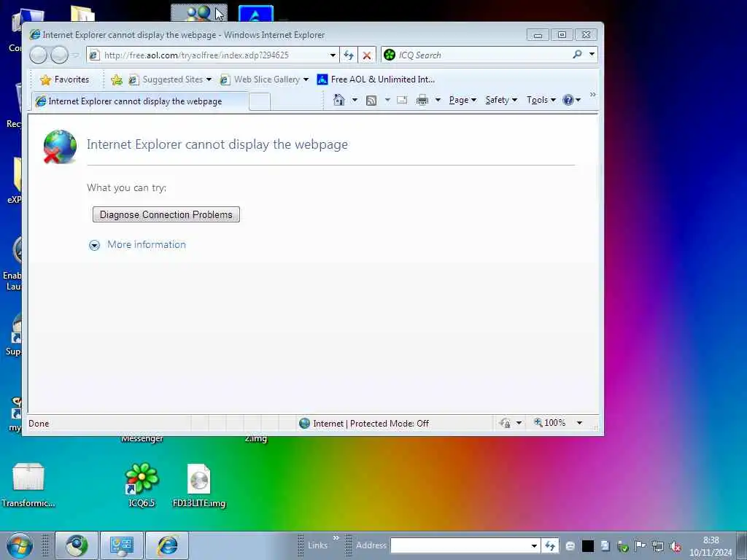
Task: Click the red Stop loading button
Action: coord(367,55)
